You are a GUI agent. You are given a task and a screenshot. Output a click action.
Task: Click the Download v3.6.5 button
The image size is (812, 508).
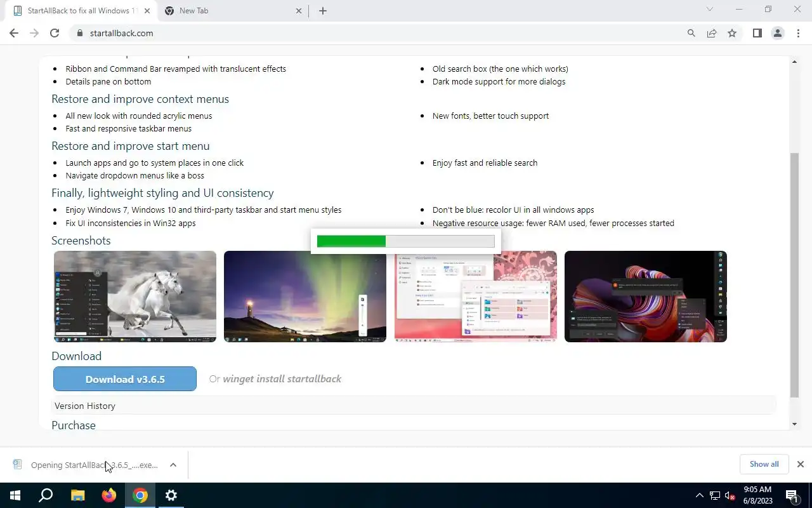coord(125,379)
